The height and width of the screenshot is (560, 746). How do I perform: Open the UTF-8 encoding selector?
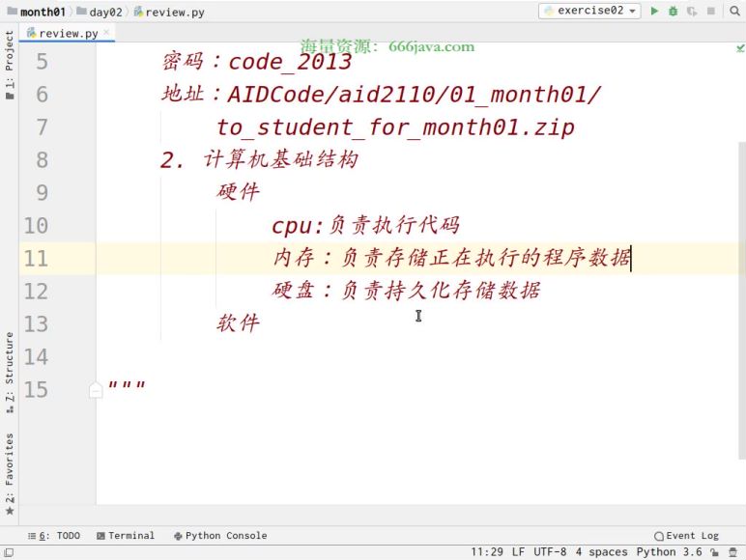(547, 552)
